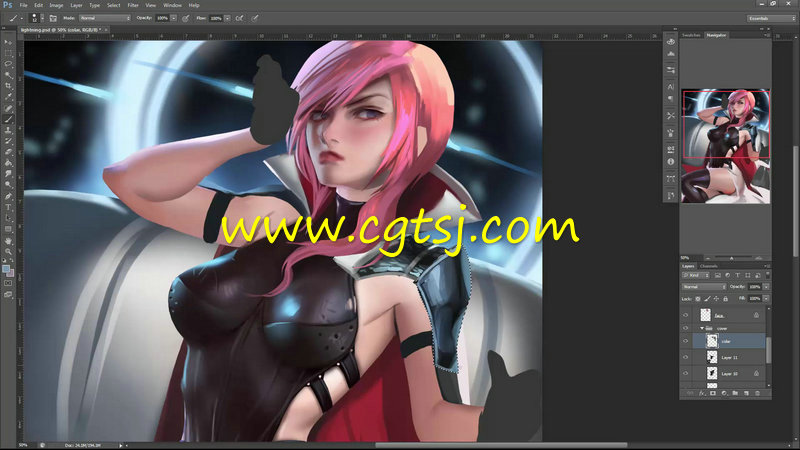Select the Hand tool

pyautogui.click(x=8, y=240)
